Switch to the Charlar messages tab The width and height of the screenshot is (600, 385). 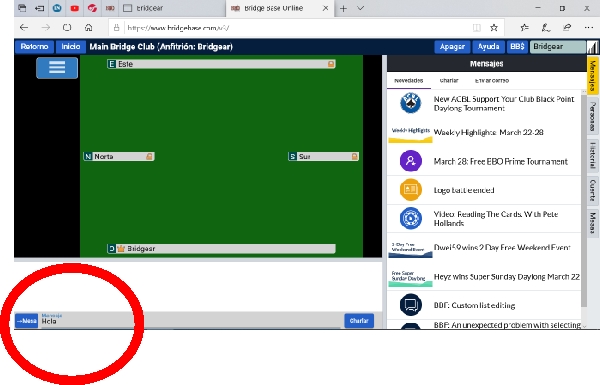(449, 80)
